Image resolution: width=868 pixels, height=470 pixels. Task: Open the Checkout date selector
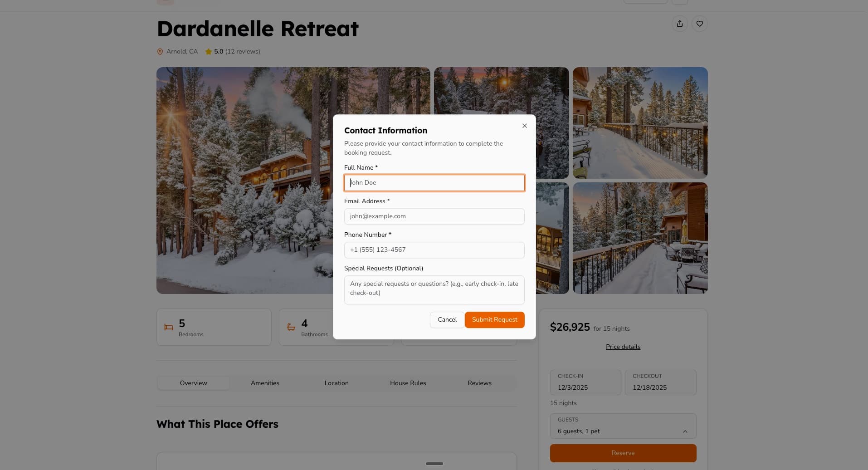(x=660, y=382)
